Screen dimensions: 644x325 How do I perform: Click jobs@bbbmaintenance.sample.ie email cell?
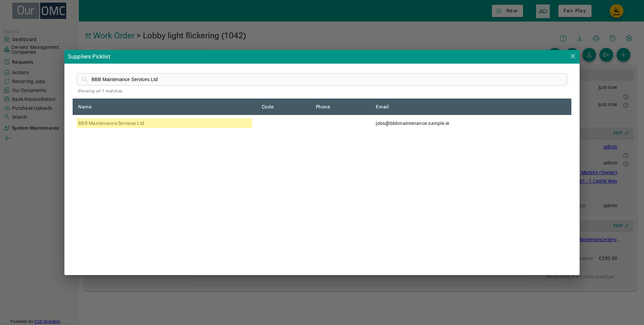pos(412,123)
